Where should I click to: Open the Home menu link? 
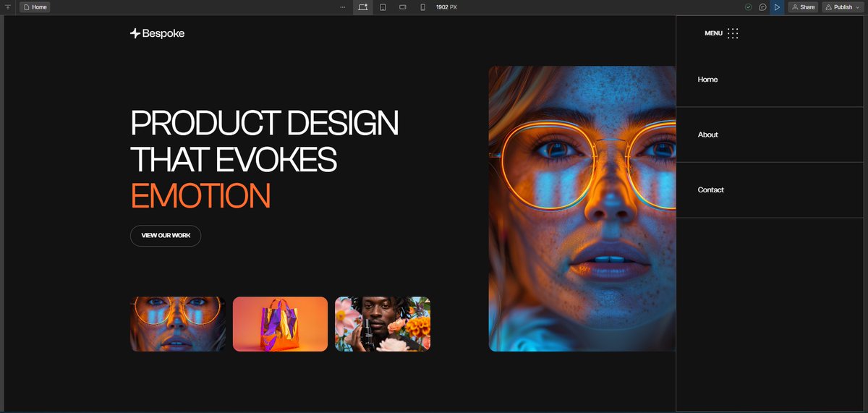tap(707, 80)
